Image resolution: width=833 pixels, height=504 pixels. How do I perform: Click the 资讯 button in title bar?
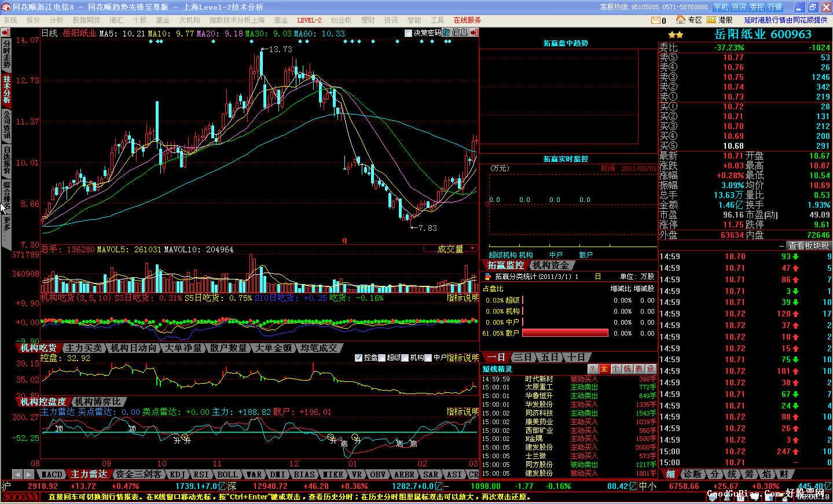(739, 7)
